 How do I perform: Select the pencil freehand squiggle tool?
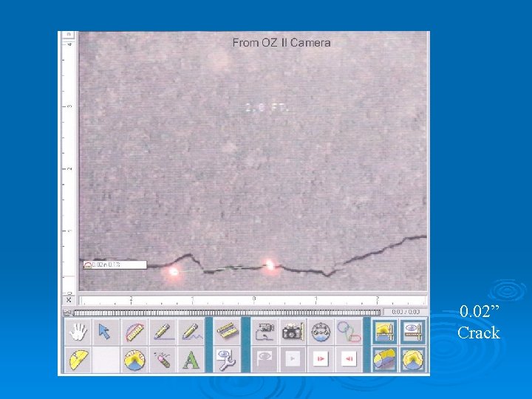coord(191,332)
